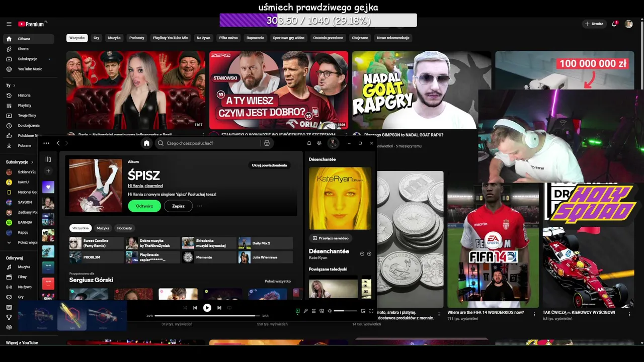The width and height of the screenshot is (644, 362).
Task: Click Przełącz na wideo button
Action: [331, 238]
